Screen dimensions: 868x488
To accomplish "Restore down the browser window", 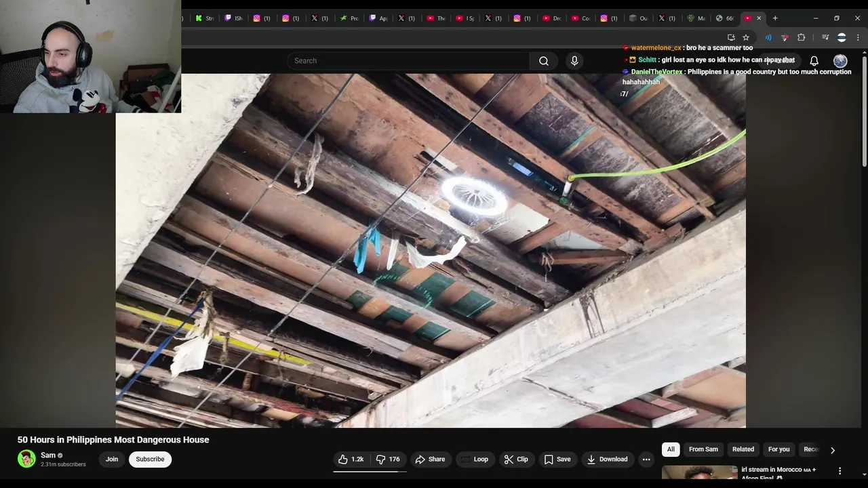I will [837, 18].
